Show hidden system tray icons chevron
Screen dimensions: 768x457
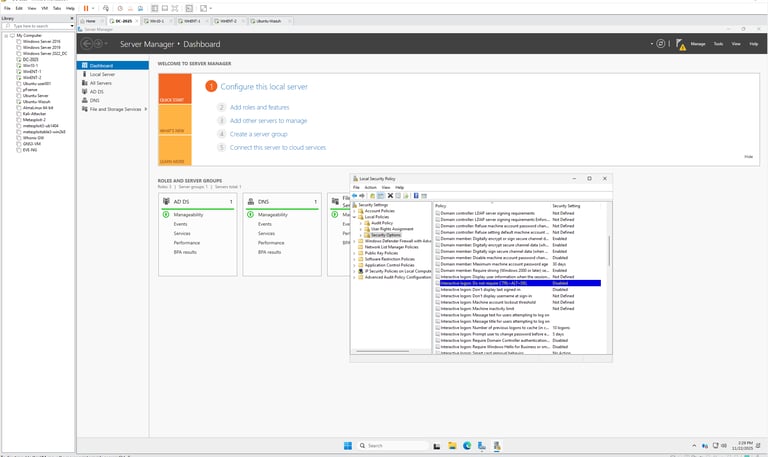[x=694, y=446]
